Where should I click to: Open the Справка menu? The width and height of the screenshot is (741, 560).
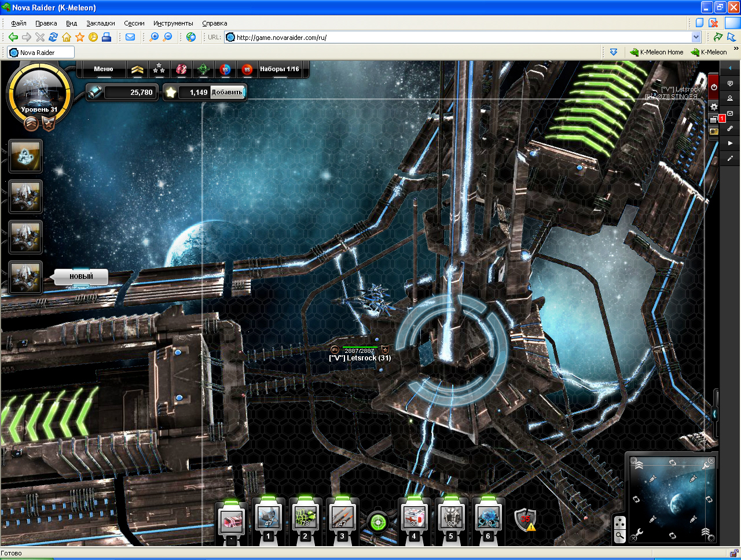(x=215, y=23)
